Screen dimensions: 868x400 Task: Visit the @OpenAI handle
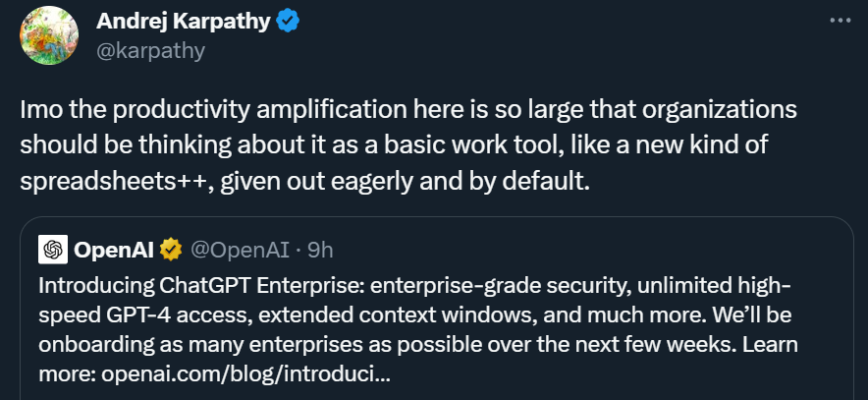click(x=240, y=251)
